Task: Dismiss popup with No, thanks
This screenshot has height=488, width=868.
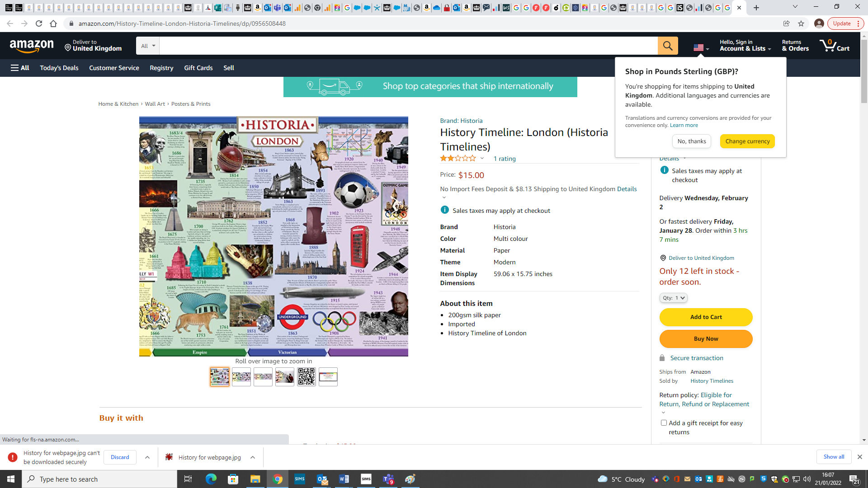Action: (x=691, y=141)
